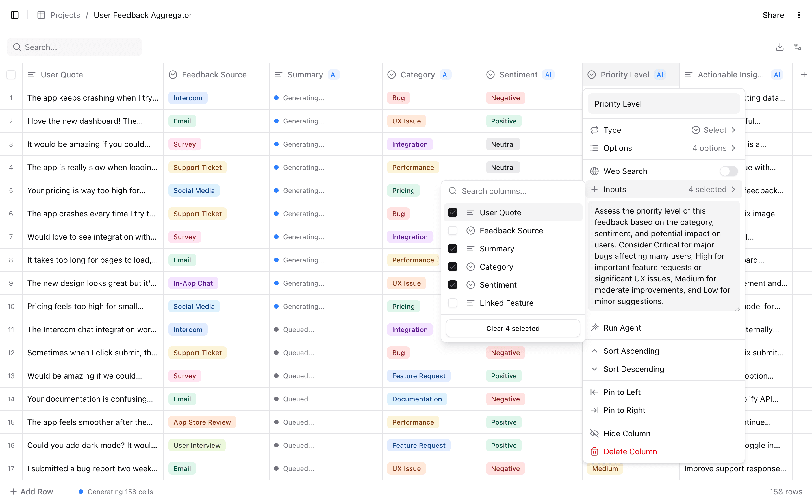
Task: Click the Add Row button
Action: 32,491
